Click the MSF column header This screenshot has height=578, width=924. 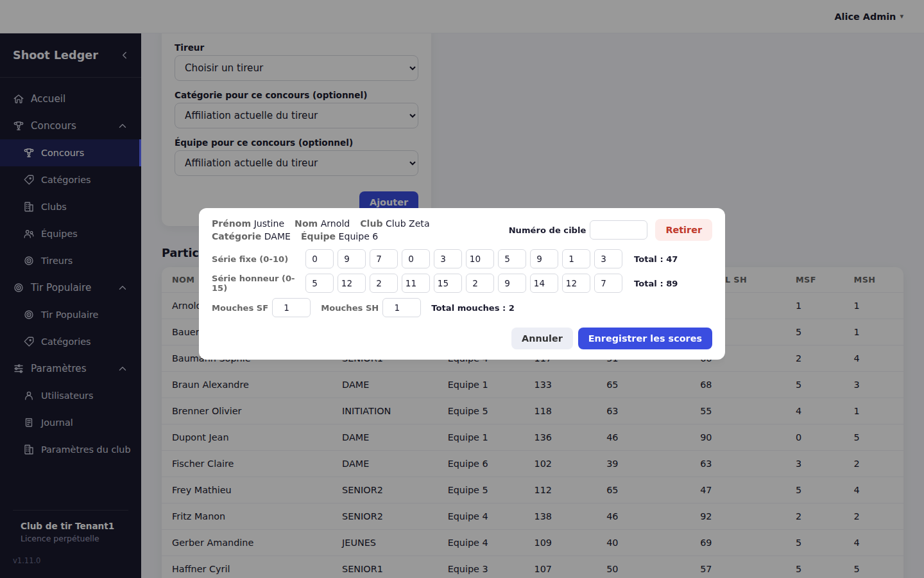(x=806, y=280)
